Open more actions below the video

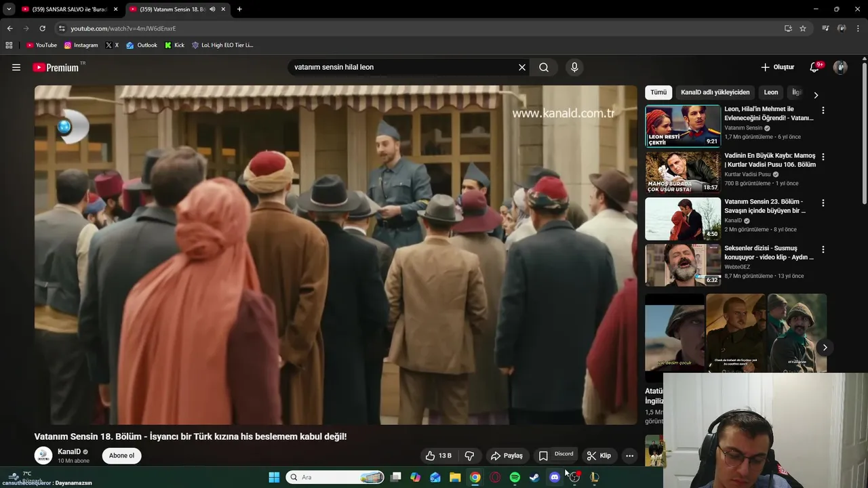click(x=629, y=455)
